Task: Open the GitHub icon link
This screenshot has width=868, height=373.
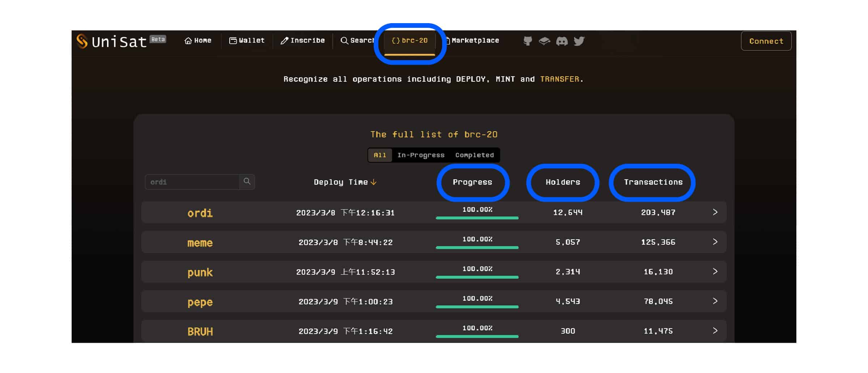Action: pyautogui.click(x=528, y=41)
